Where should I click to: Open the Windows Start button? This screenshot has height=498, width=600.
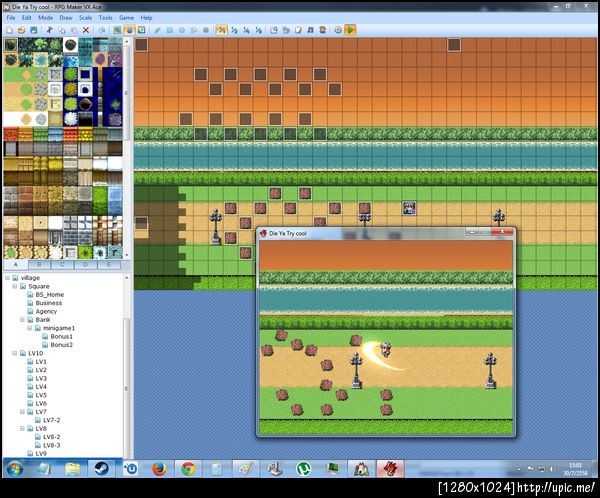[x=15, y=469]
